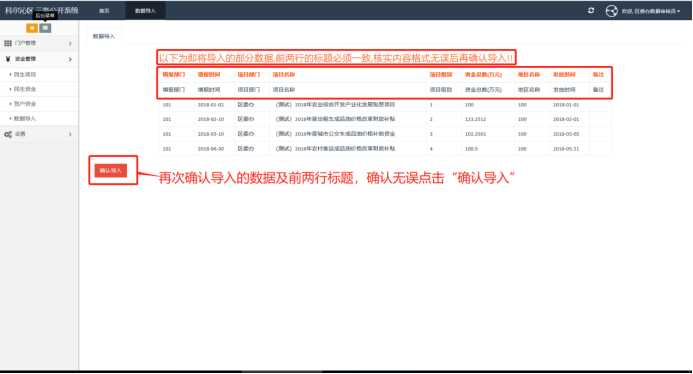Click the project name mentioning 公交车成品油
Screen dimensions: 693x374
tap(335, 134)
